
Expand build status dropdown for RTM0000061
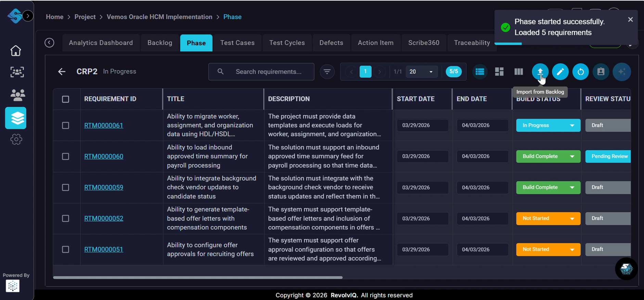[572, 126]
